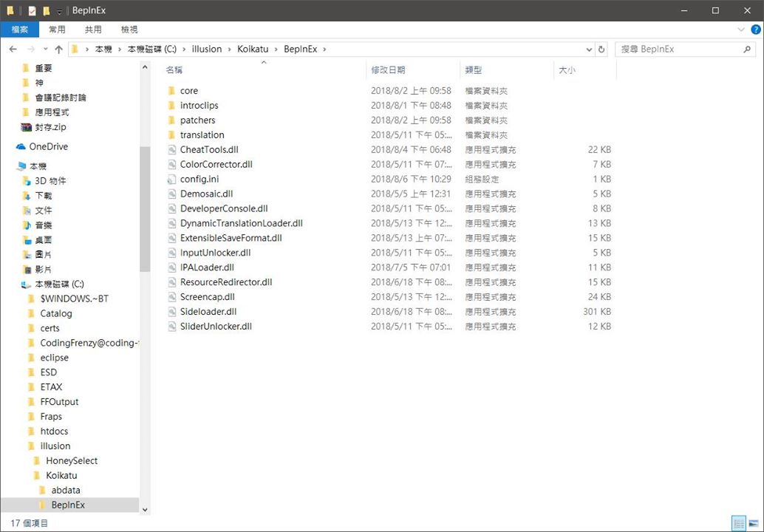Click Koikatu in the breadcrumb path

point(253,50)
